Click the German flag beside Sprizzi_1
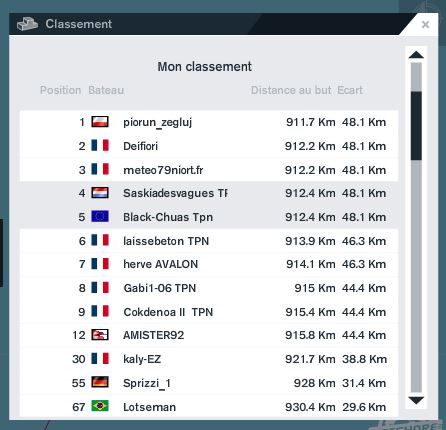 coord(100,382)
